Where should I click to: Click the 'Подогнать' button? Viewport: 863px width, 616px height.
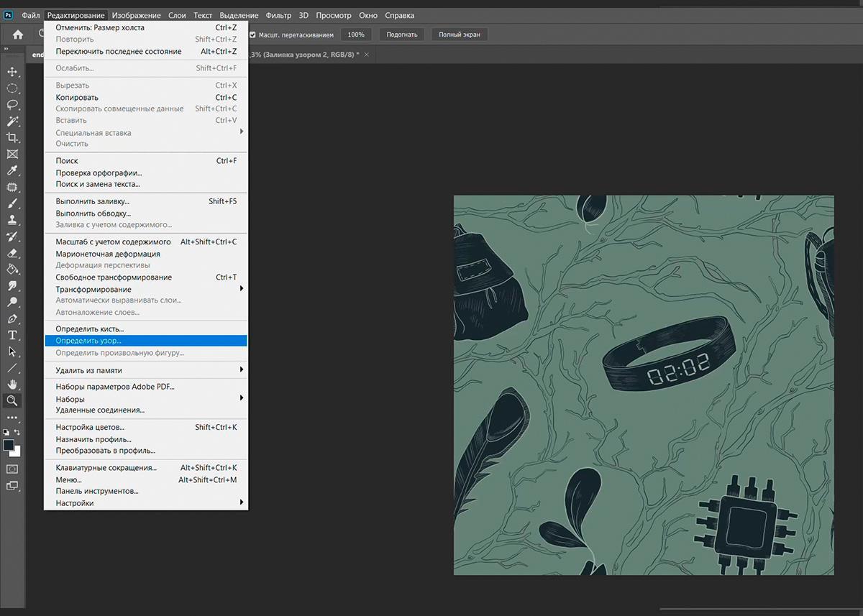pyautogui.click(x=401, y=35)
